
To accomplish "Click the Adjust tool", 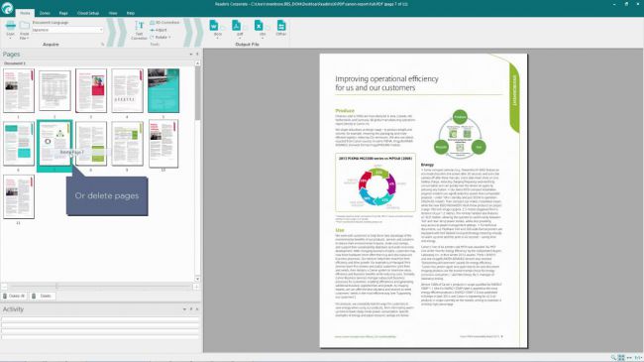I will tap(159, 30).
